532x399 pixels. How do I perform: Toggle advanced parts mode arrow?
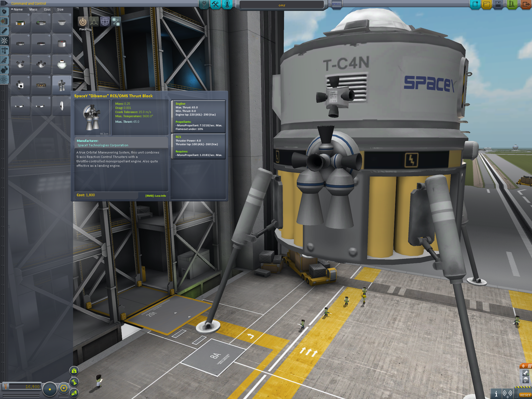[4, 3]
